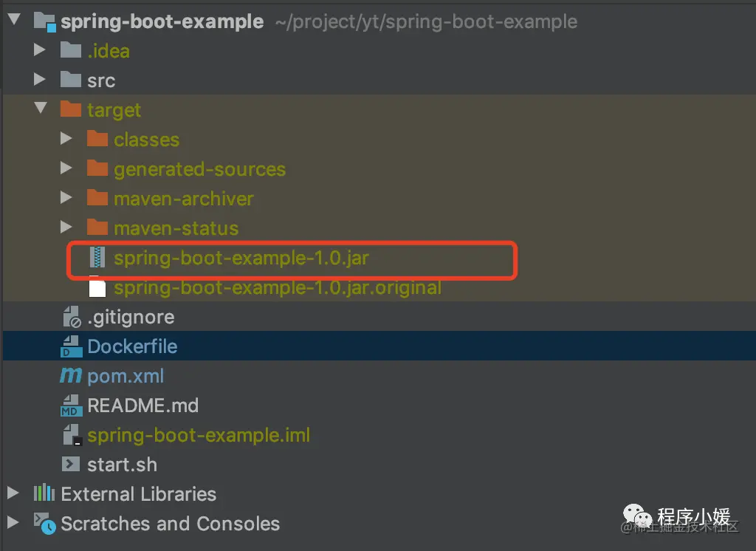Expand the src folder arrow
The image size is (756, 551).
[40, 79]
